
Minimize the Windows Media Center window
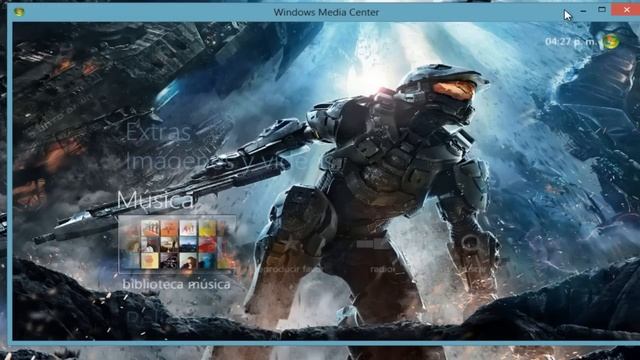click(583, 11)
